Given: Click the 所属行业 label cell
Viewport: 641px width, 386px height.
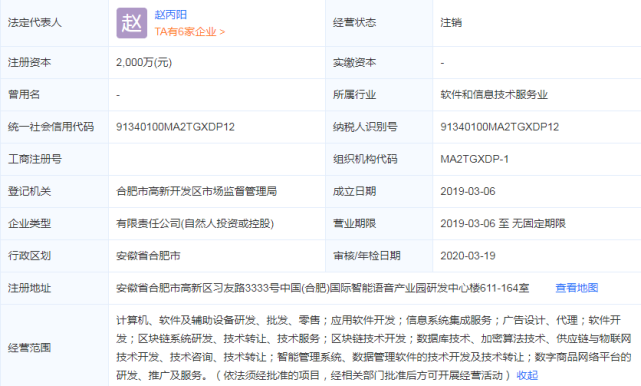Looking at the screenshot, I should 379,94.
